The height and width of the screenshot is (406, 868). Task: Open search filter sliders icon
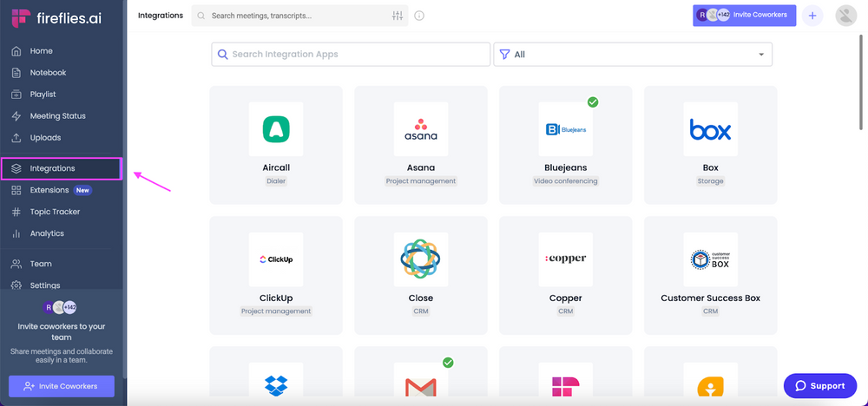pos(398,16)
